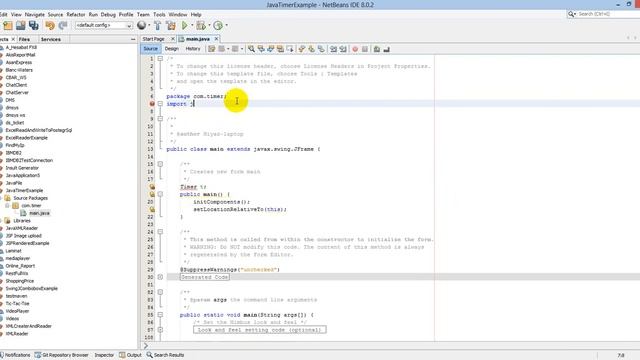Minimize the Projects panel group

pos(133,39)
